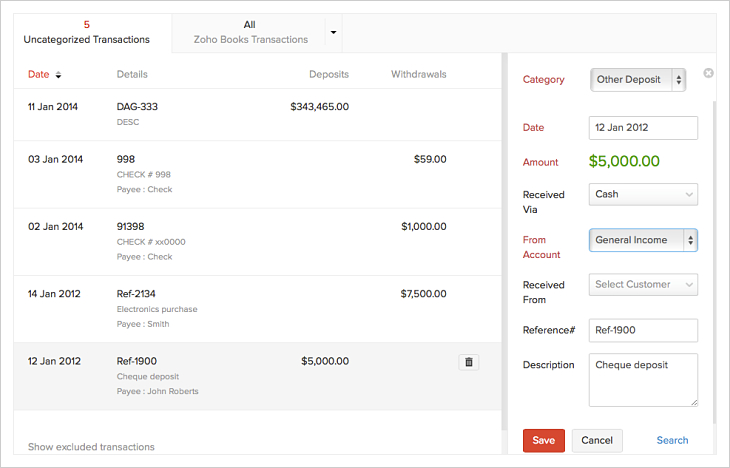The image size is (730, 468).
Task: Close the categorization panel with X icon
Action: pos(708,73)
